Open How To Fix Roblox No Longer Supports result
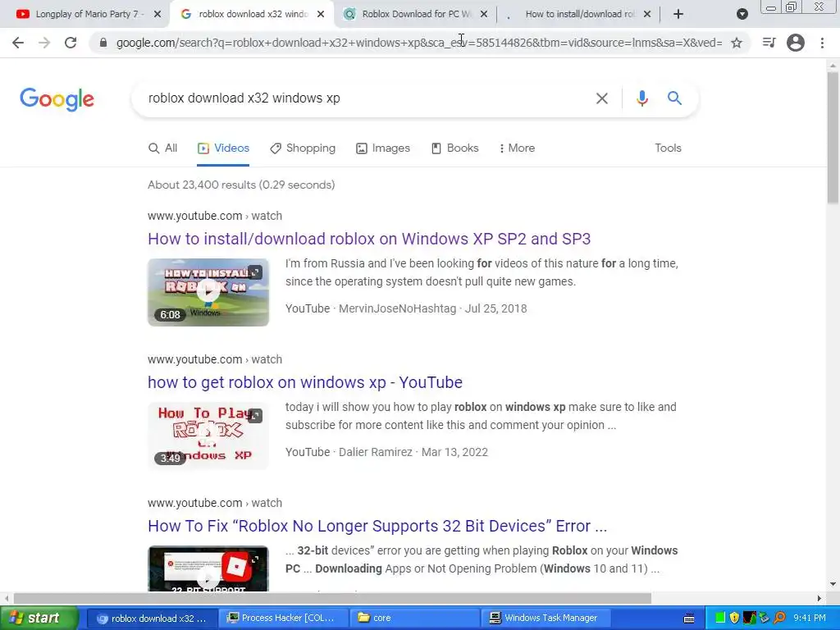This screenshot has width=840, height=630. click(377, 526)
